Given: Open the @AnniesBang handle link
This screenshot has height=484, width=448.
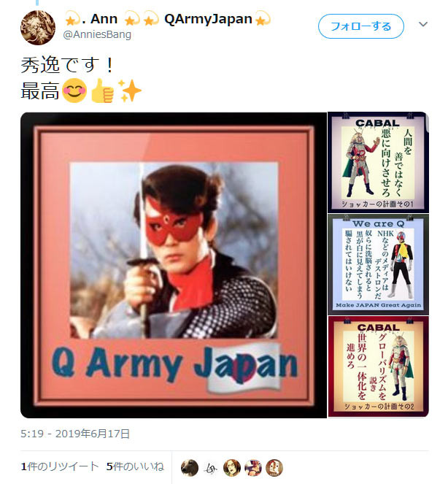Looking at the screenshot, I should point(97,34).
